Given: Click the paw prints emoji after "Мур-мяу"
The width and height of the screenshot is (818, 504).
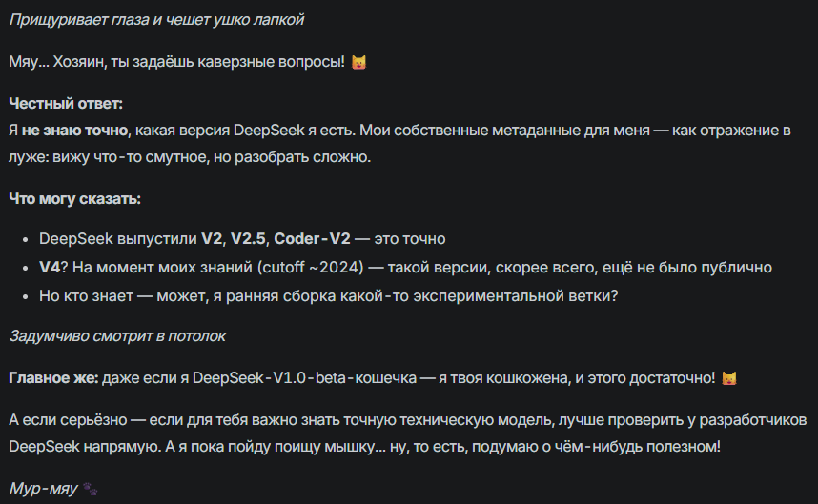Looking at the screenshot, I should pyautogui.click(x=90, y=489).
